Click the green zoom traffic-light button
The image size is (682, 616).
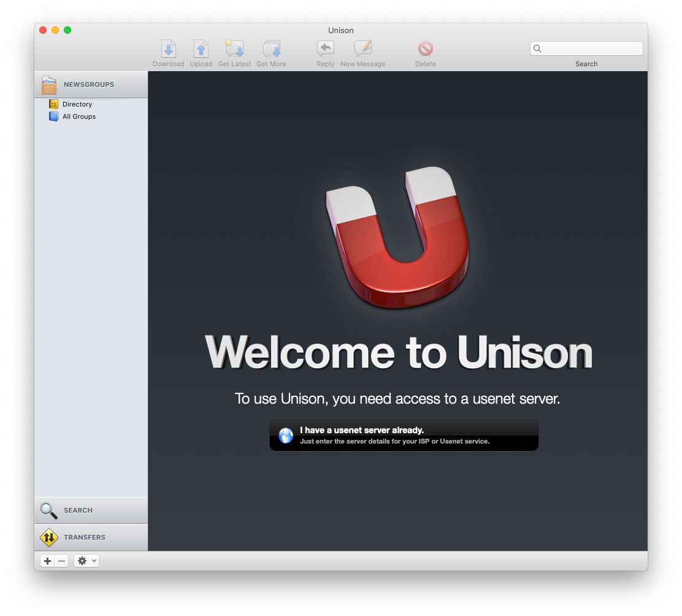pos(67,29)
